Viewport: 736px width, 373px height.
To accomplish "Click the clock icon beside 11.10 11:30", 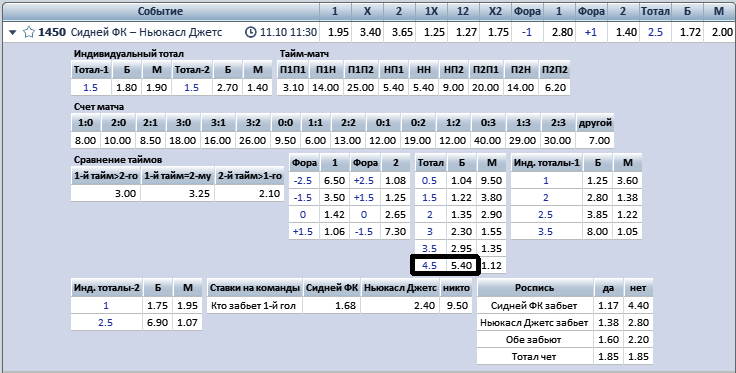I will pos(251,32).
